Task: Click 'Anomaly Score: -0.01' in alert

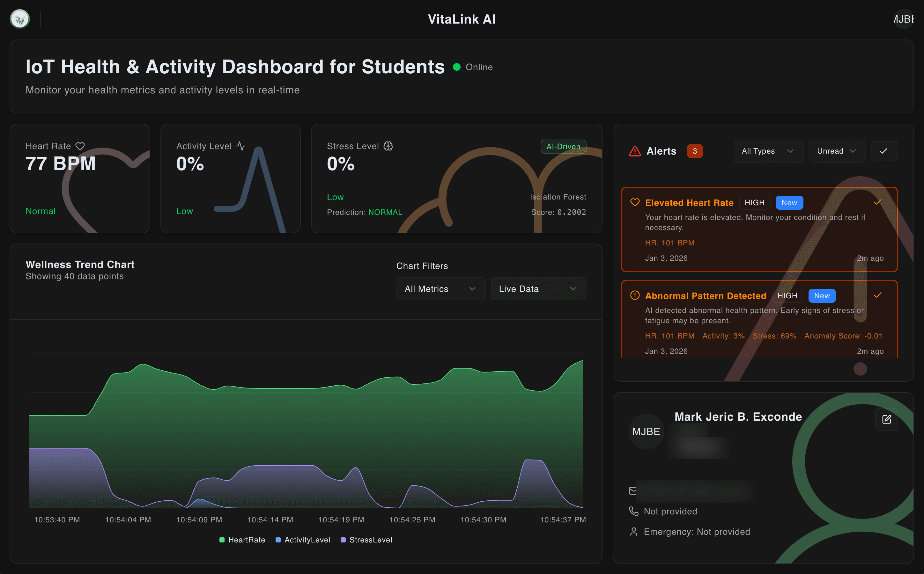Action: (843, 336)
